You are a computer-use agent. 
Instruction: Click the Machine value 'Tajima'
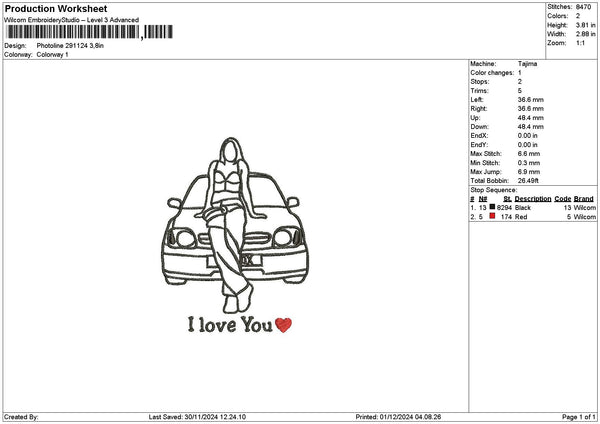pyautogui.click(x=527, y=64)
